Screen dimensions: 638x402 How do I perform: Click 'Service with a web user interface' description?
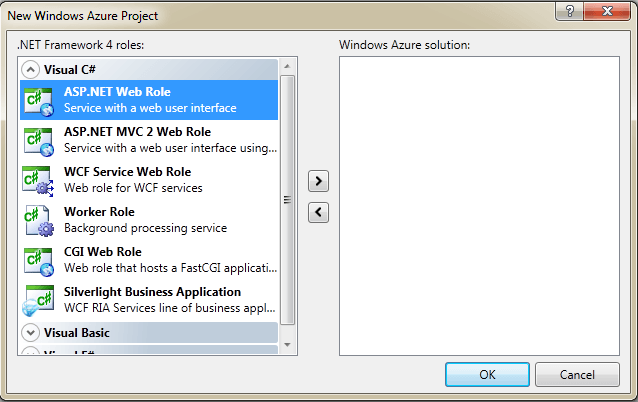150,108
